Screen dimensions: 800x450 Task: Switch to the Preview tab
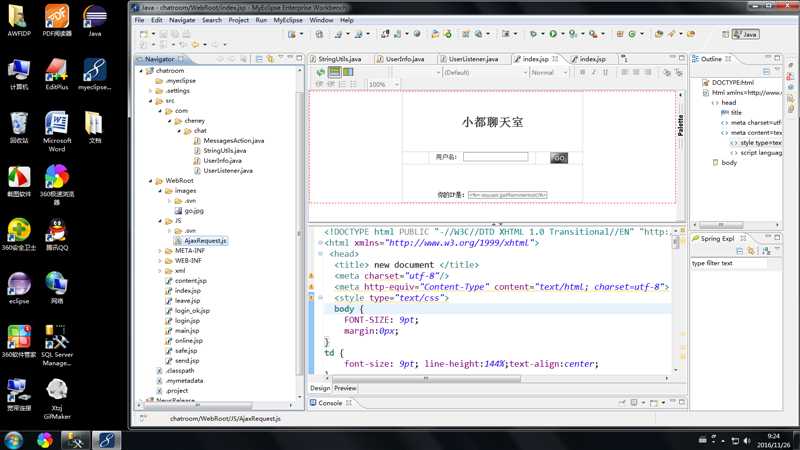345,388
